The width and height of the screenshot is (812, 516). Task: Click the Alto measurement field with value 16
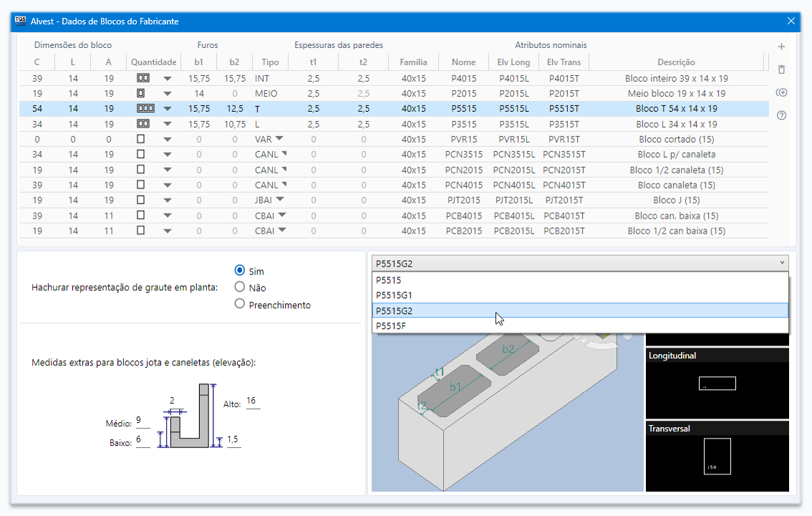[251, 401]
